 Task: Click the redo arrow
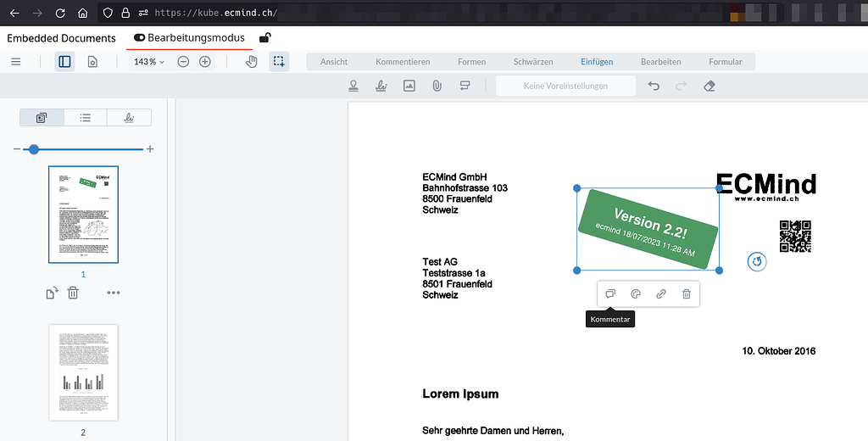point(682,86)
